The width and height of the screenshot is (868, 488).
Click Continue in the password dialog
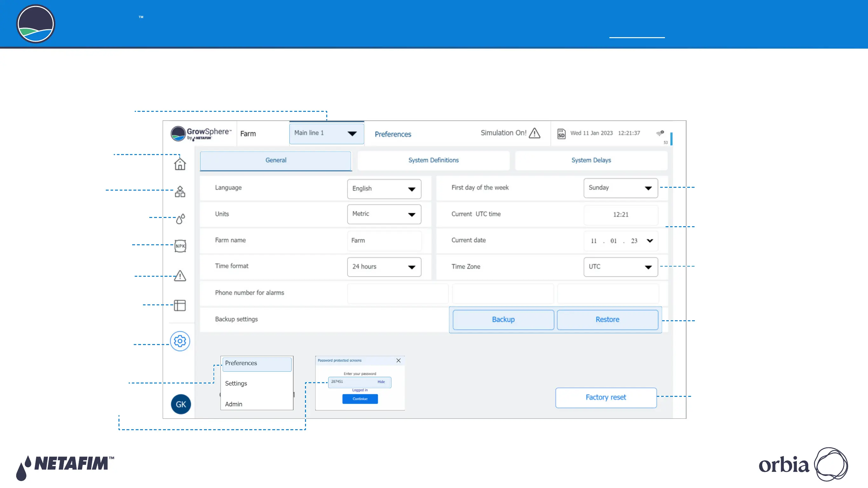point(360,399)
